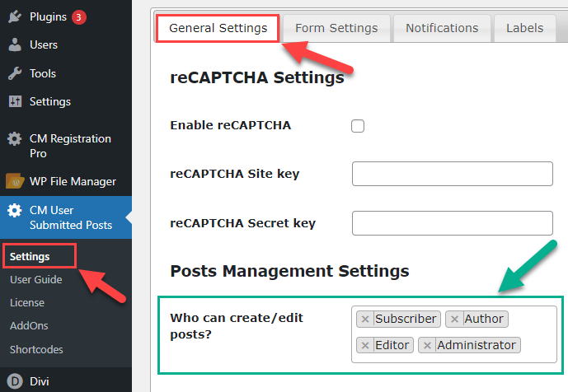Click the CM Registration Pro gear icon
The height and width of the screenshot is (392, 568).
pyautogui.click(x=15, y=138)
